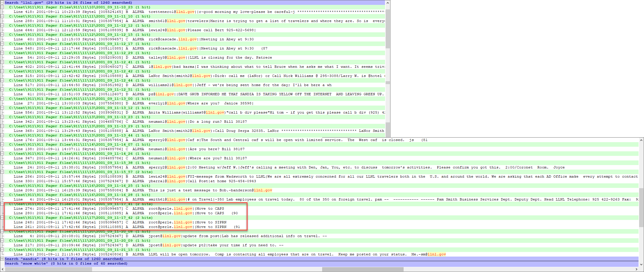Screen dimensions: 644x272
Task: Collapse file 2001_09_11-20_09 result fold
Action: (x=2, y=241)
